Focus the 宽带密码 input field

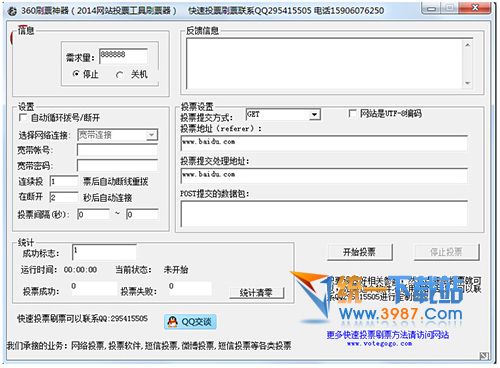[x=117, y=165]
